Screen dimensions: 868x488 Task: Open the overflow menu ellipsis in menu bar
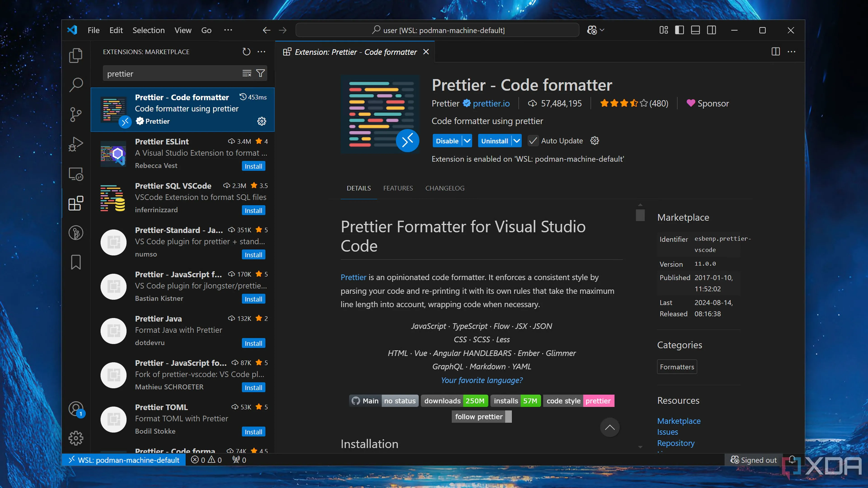point(228,30)
